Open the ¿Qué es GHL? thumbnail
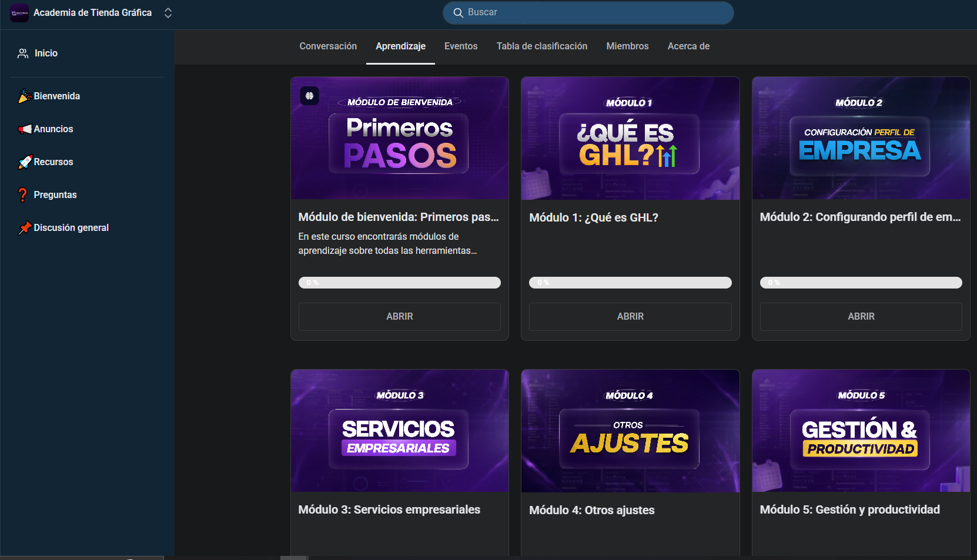This screenshot has width=977, height=560. click(x=630, y=138)
